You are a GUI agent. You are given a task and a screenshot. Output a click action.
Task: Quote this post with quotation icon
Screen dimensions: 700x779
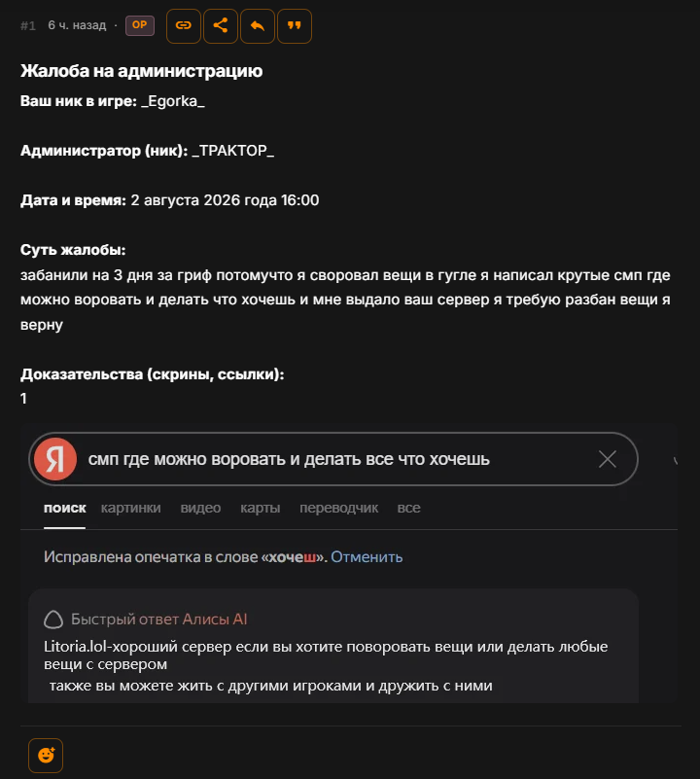[x=295, y=26]
